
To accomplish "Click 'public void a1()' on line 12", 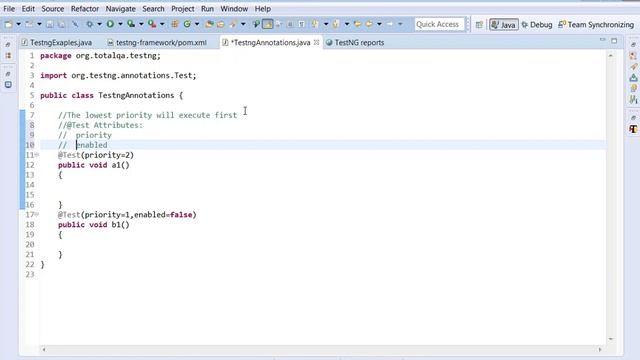I will [93, 165].
